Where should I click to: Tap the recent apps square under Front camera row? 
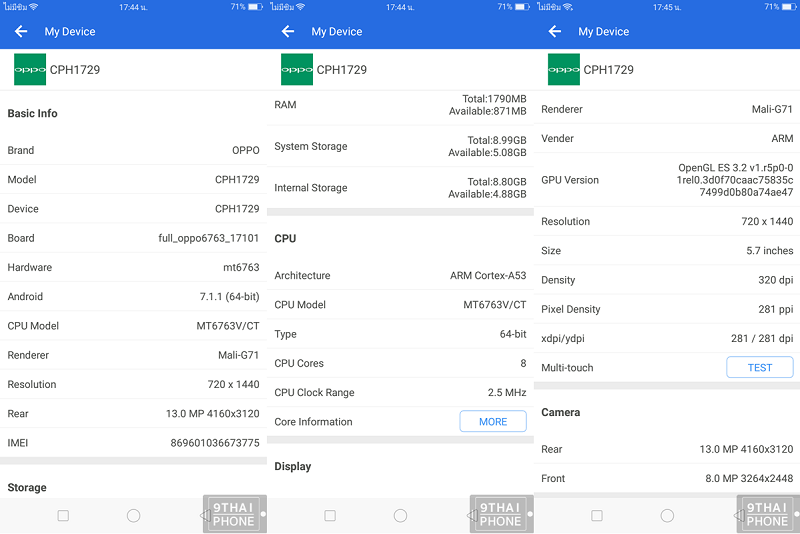(x=597, y=516)
